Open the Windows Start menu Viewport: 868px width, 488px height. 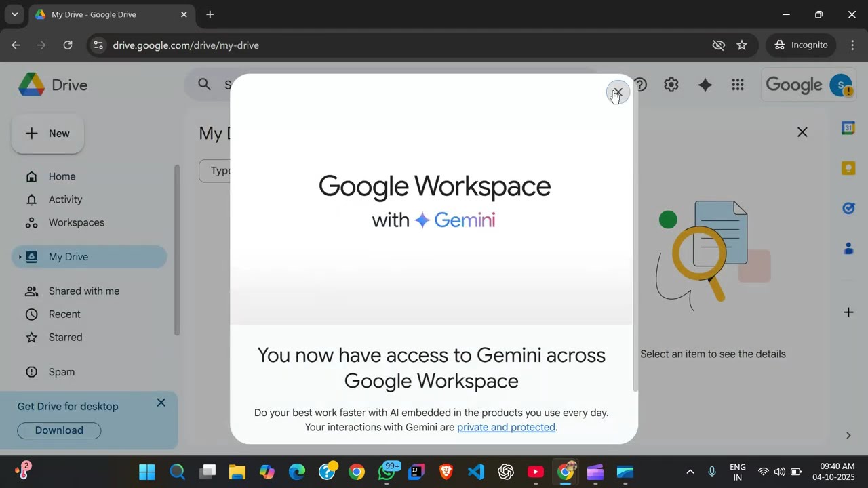click(x=147, y=472)
